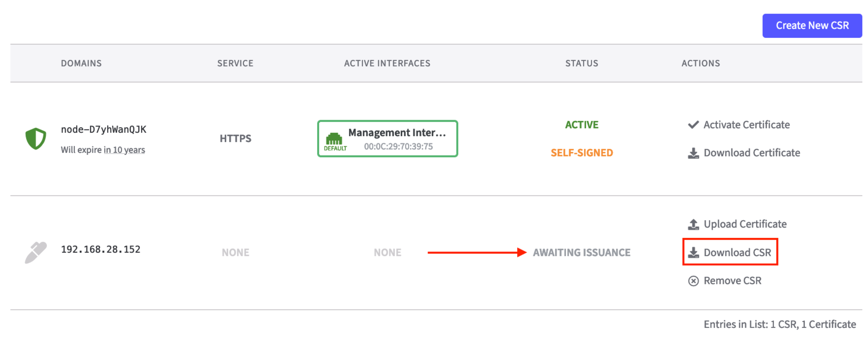Image resolution: width=868 pixels, height=345 pixels.
Task: Click the Remove CSR link text
Action: [x=732, y=281]
